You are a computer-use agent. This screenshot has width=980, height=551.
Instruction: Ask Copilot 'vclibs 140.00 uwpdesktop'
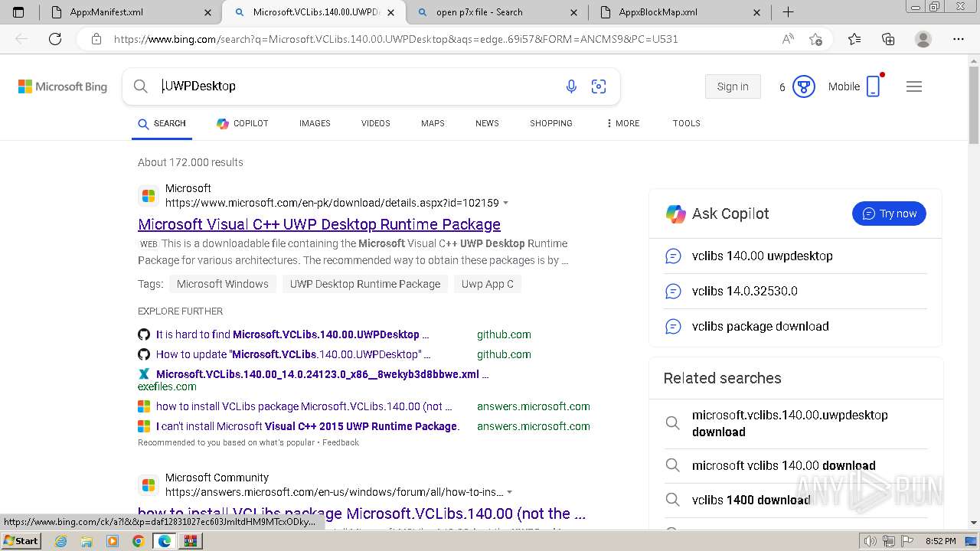coord(795,256)
